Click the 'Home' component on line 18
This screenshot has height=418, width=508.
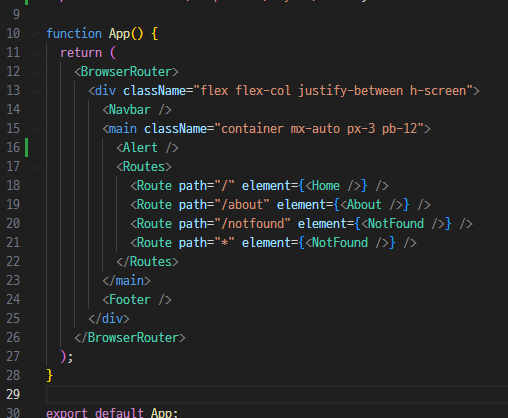tap(326, 186)
